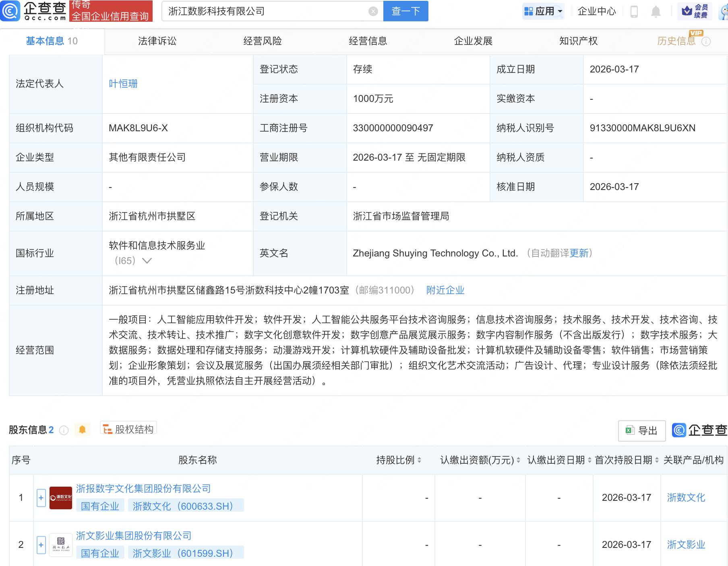
Task: Switch to the 知识产权 tab
Action: (578, 41)
